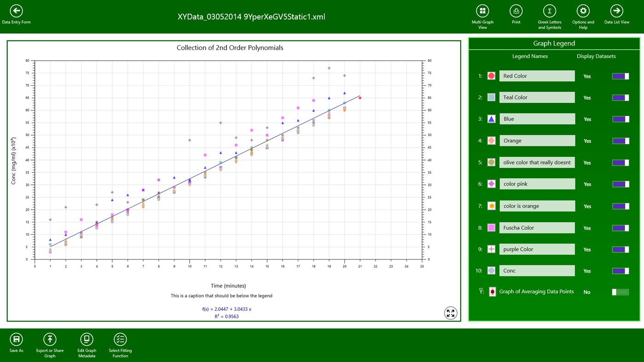Toggle off Red Color dataset display
644x362 pixels.
click(620, 76)
